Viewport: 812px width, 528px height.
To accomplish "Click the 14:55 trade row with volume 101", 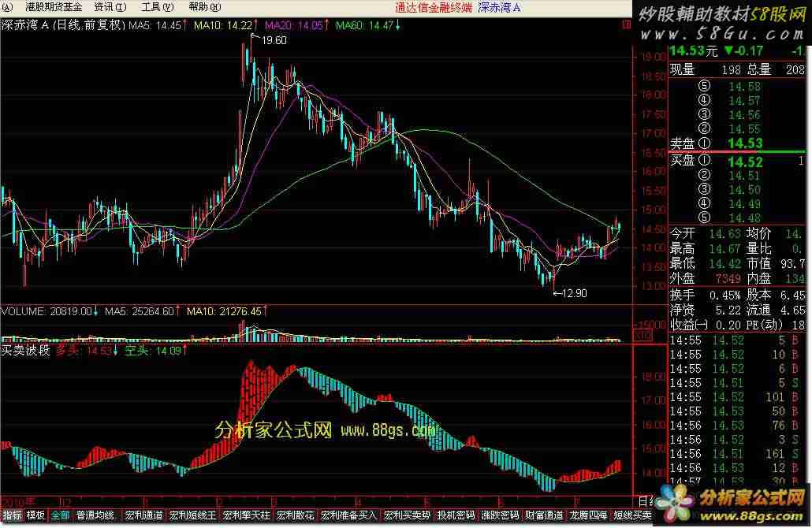I will pyautogui.click(x=737, y=397).
